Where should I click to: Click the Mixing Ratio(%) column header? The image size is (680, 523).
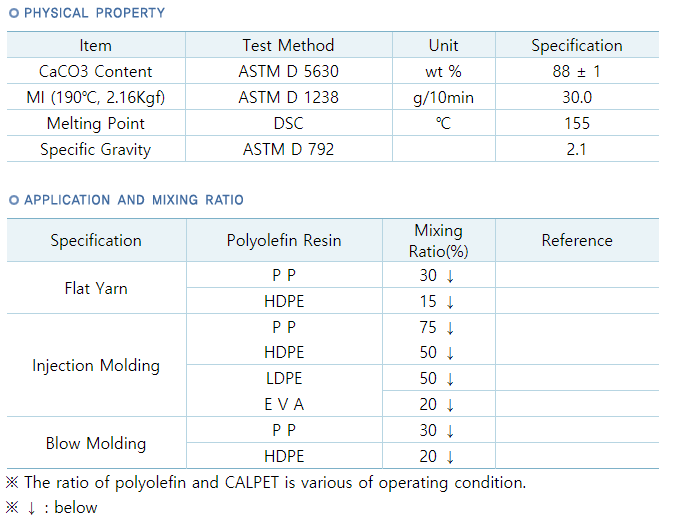[x=438, y=240]
